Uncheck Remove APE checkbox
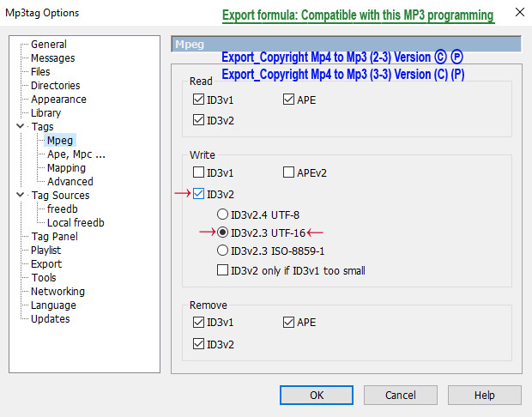532x417 pixels. pyautogui.click(x=288, y=322)
